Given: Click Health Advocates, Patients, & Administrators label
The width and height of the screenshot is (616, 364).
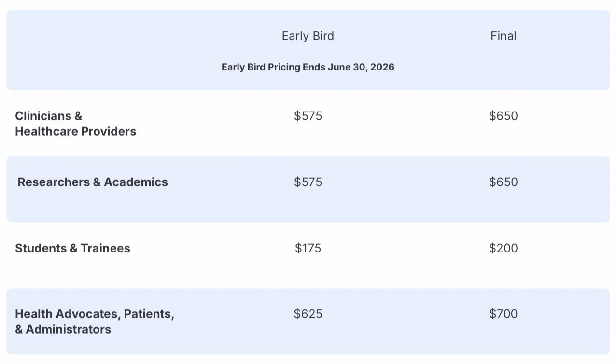Looking at the screenshot, I should [95, 322].
